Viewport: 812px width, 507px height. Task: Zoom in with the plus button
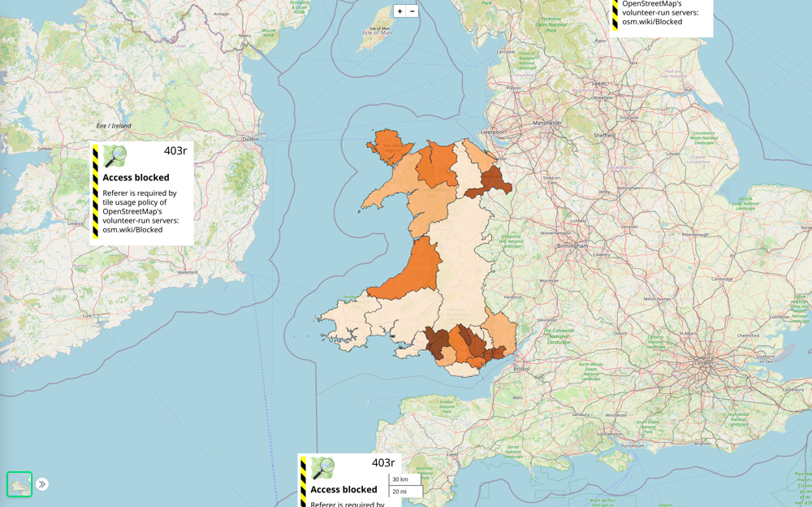(x=400, y=11)
